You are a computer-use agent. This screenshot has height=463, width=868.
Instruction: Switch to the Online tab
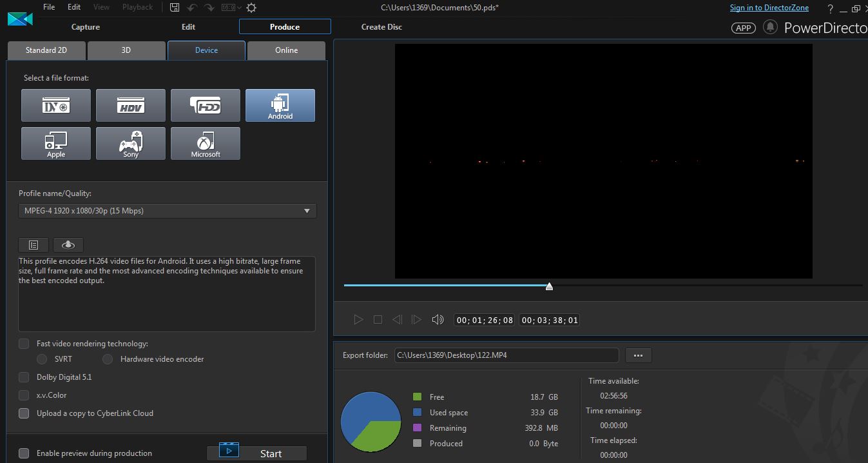(x=286, y=50)
